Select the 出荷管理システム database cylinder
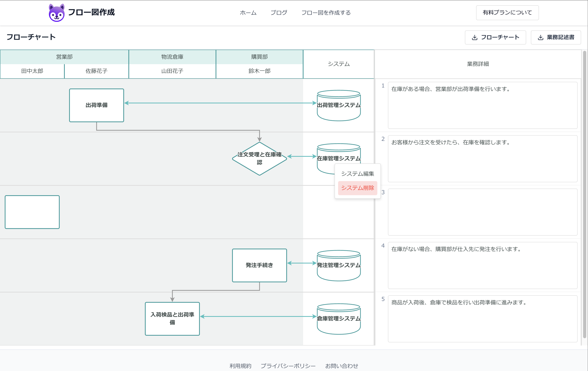The height and width of the screenshot is (371, 588). [x=339, y=105]
